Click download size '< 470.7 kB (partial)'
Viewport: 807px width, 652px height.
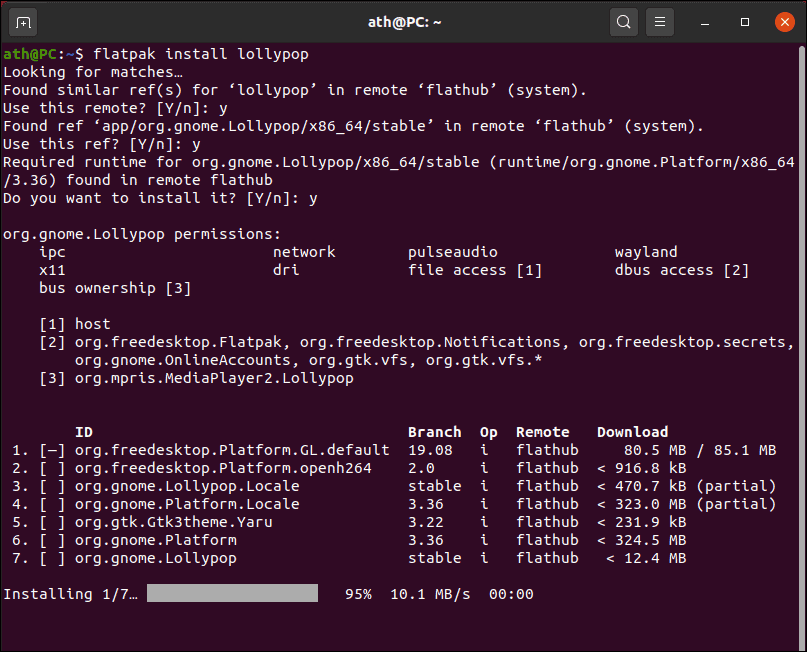pyautogui.click(x=687, y=486)
